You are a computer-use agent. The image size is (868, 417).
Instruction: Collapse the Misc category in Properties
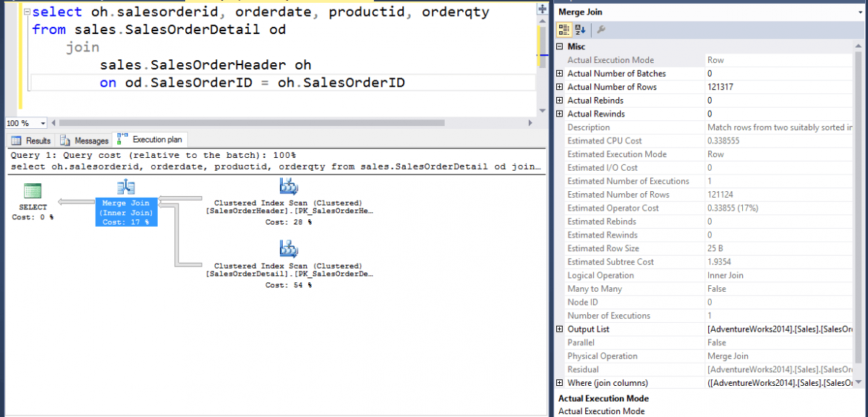(x=560, y=46)
